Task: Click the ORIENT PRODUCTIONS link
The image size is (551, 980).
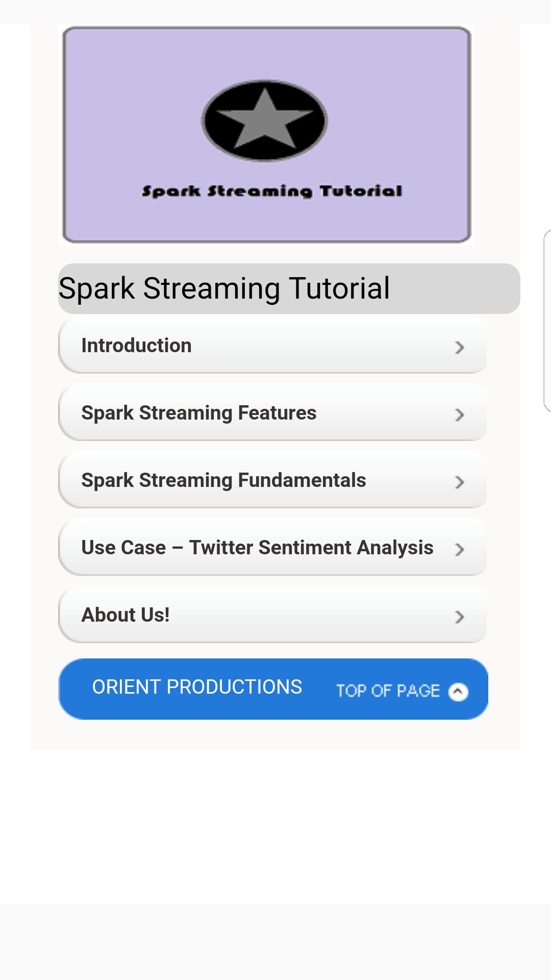Action: click(197, 687)
